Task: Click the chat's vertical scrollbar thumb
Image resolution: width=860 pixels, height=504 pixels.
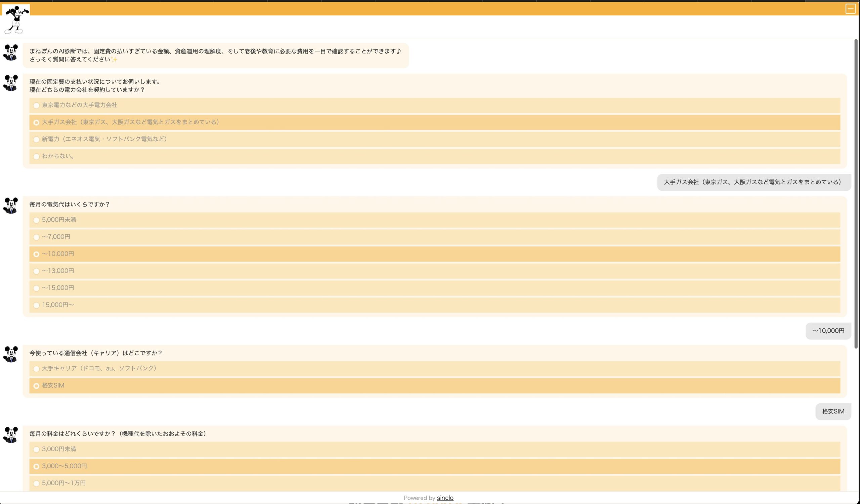Action: [x=856, y=194]
